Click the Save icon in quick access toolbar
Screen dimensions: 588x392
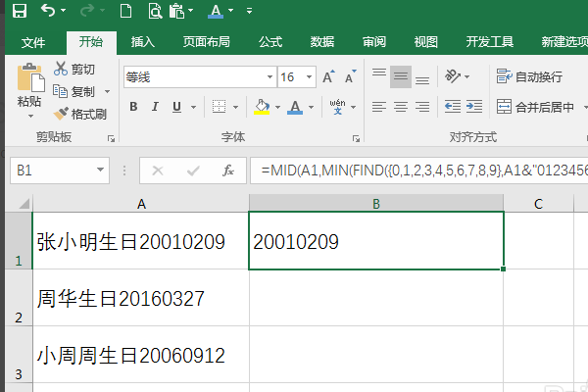(20, 12)
